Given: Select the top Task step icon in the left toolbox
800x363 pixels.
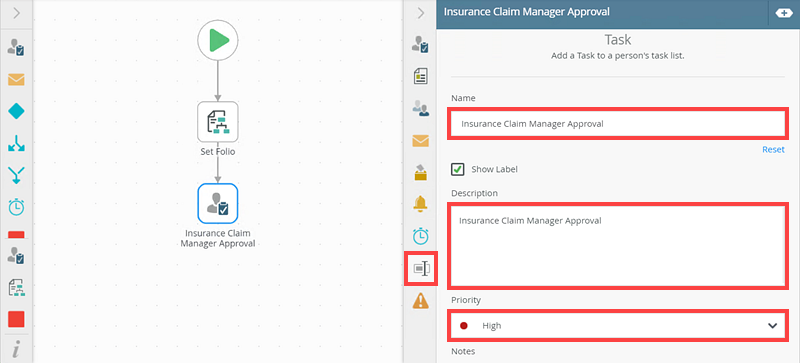Looking at the screenshot, I should pyautogui.click(x=16, y=47).
